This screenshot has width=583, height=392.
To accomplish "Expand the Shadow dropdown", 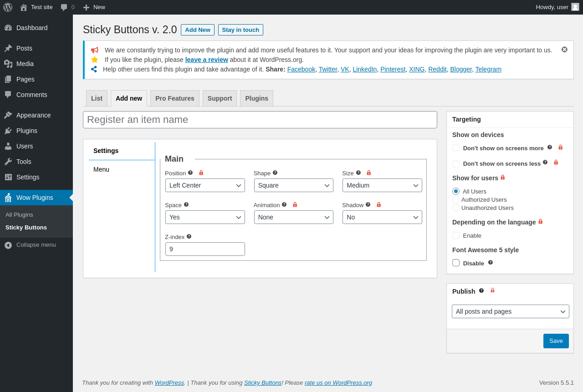I will coord(382,217).
